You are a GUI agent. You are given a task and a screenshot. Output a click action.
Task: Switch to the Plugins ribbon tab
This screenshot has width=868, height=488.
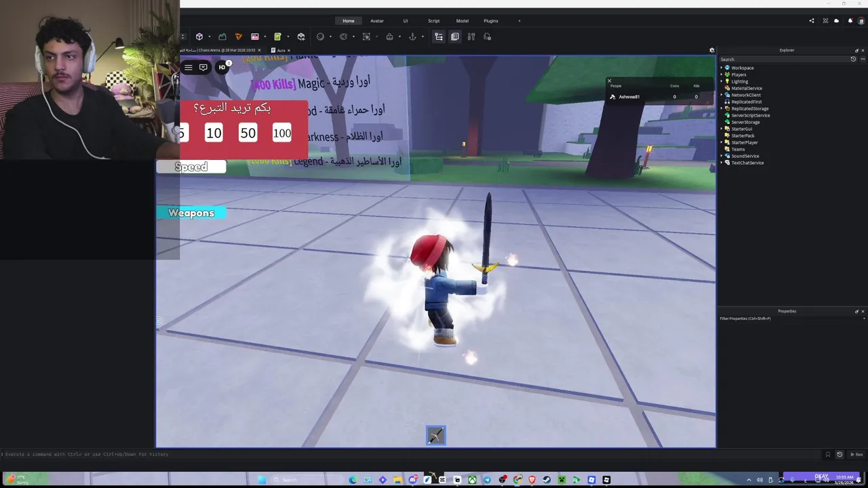(x=491, y=21)
